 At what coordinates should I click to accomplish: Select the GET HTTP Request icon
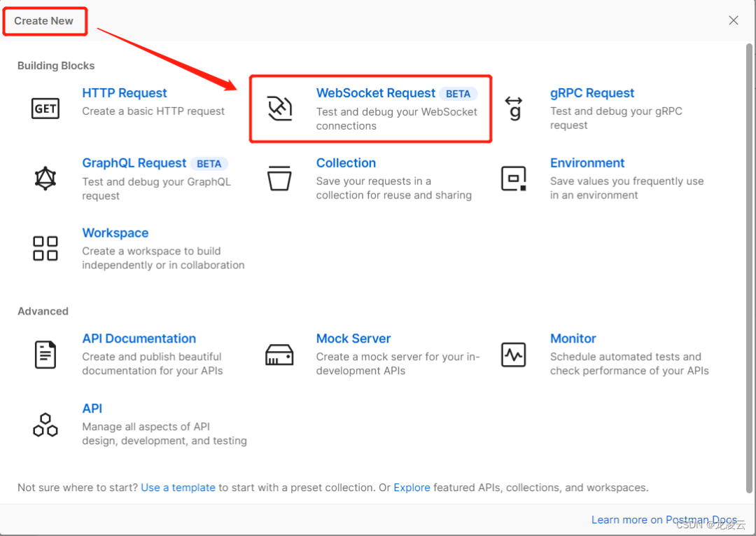45,108
